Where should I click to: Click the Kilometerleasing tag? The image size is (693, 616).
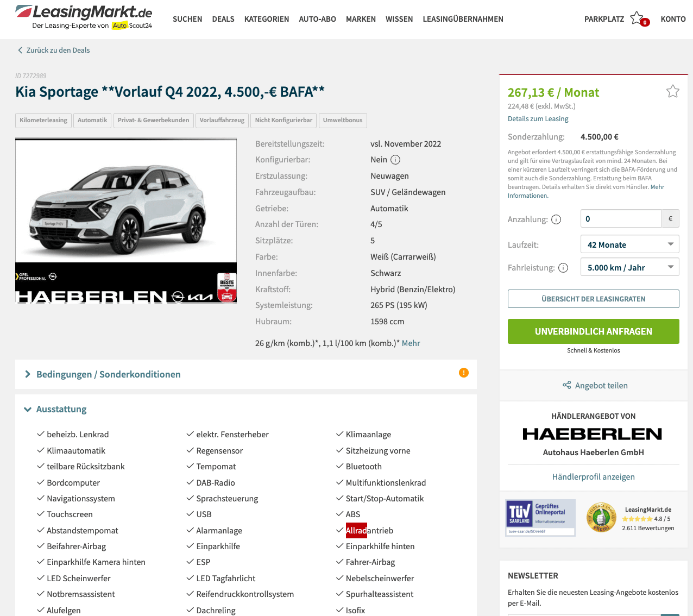[43, 120]
